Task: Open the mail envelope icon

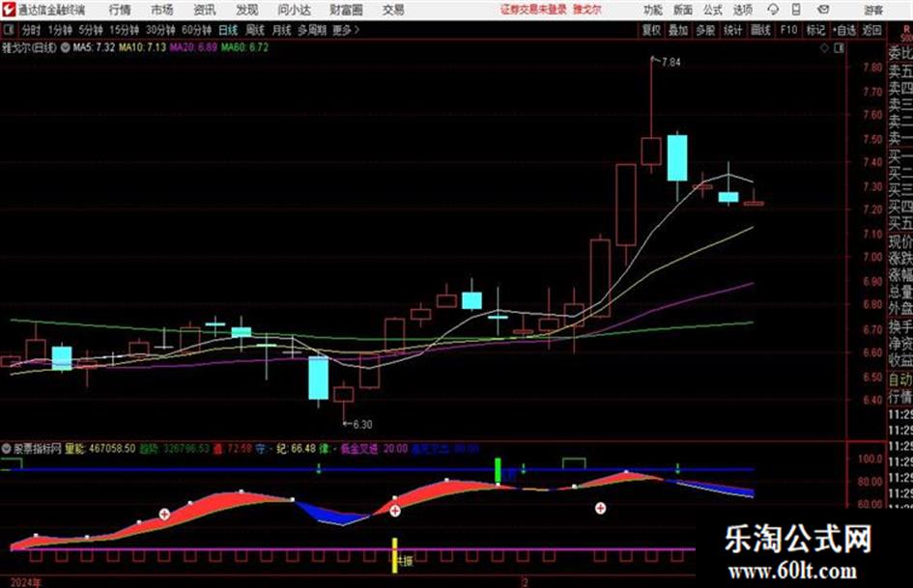Action: point(823,10)
